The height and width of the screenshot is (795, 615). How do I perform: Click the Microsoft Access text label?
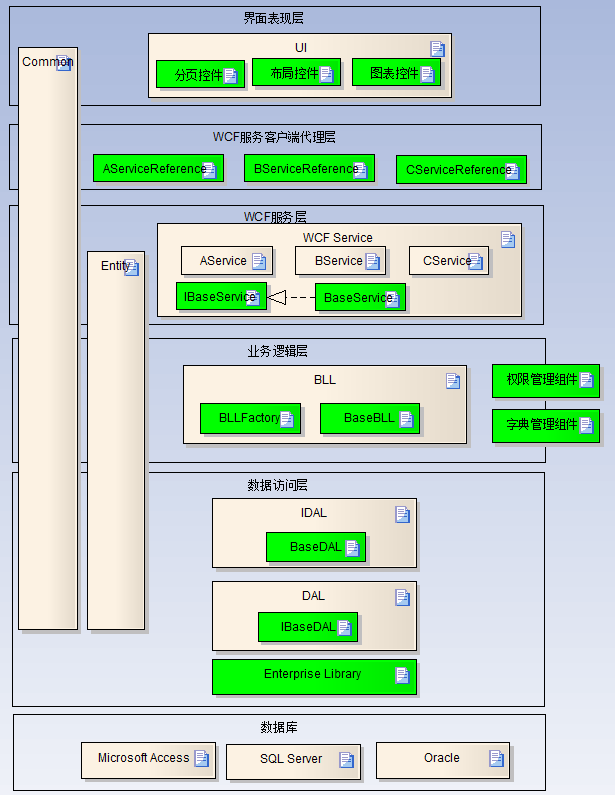143,757
